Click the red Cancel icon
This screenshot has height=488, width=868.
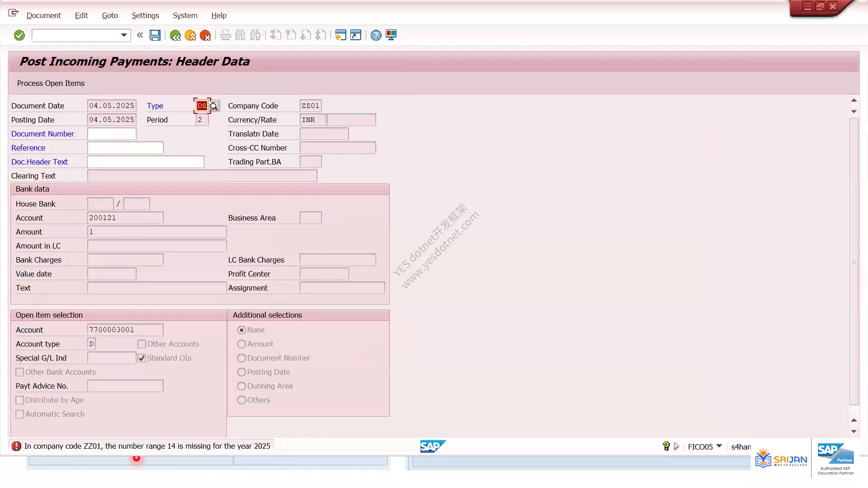pos(205,35)
